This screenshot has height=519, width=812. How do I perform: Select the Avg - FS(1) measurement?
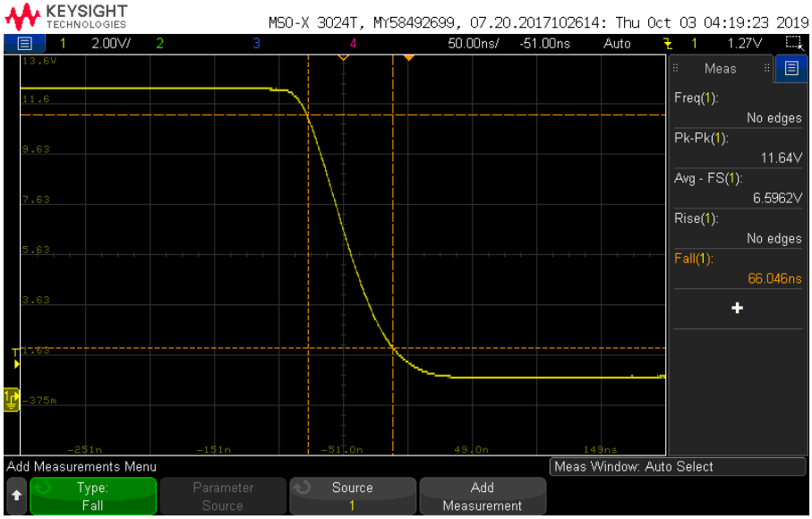pos(738,188)
